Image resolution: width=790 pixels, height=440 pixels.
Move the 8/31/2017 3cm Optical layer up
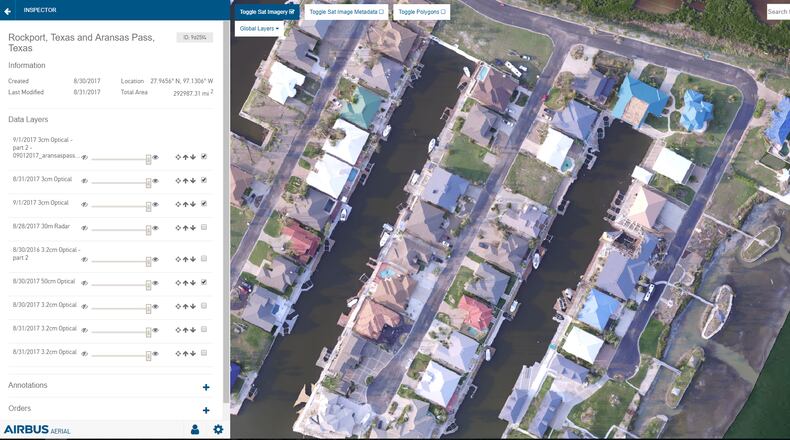185,180
